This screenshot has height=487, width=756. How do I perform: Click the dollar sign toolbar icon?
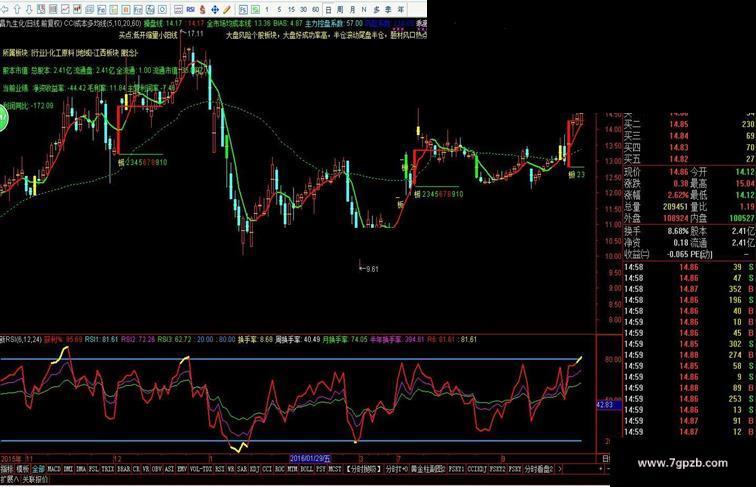(202, 10)
